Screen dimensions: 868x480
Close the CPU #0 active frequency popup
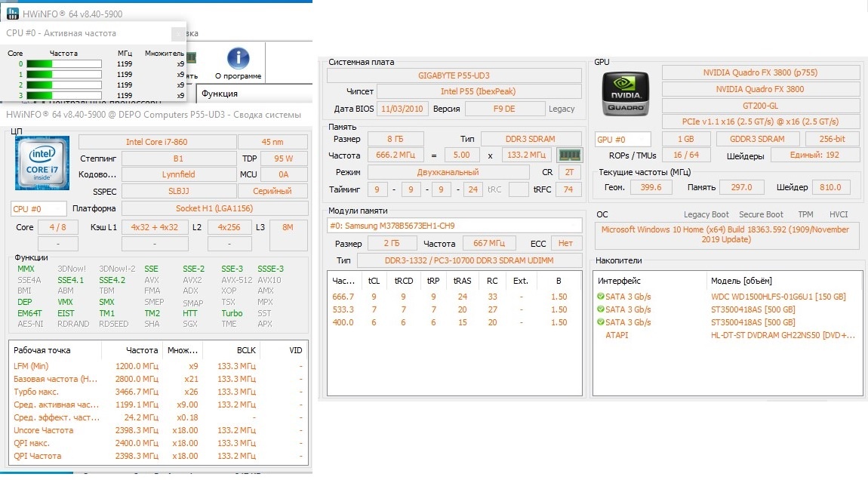click(178, 34)
